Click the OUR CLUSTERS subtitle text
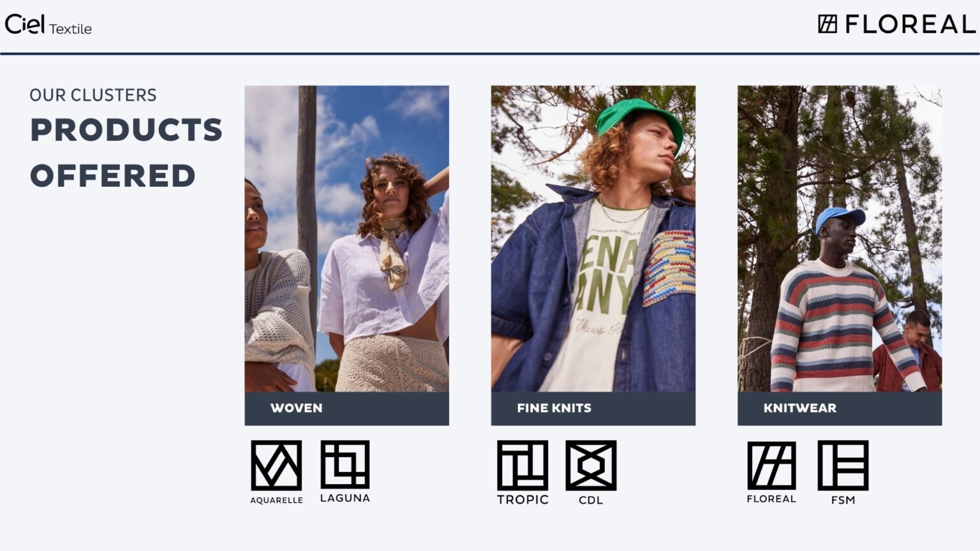 click(93, 95)
